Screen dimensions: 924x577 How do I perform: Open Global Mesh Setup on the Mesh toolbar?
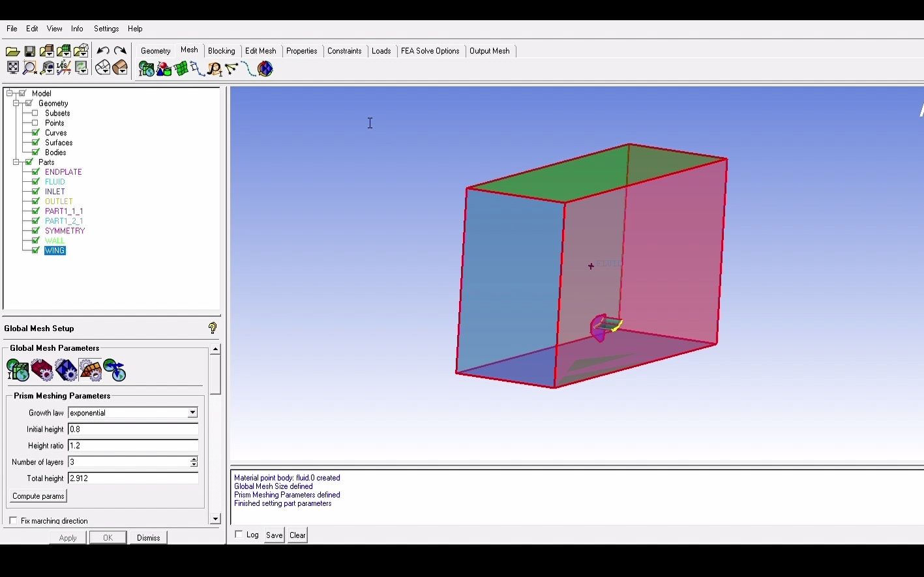click(145, 68)
